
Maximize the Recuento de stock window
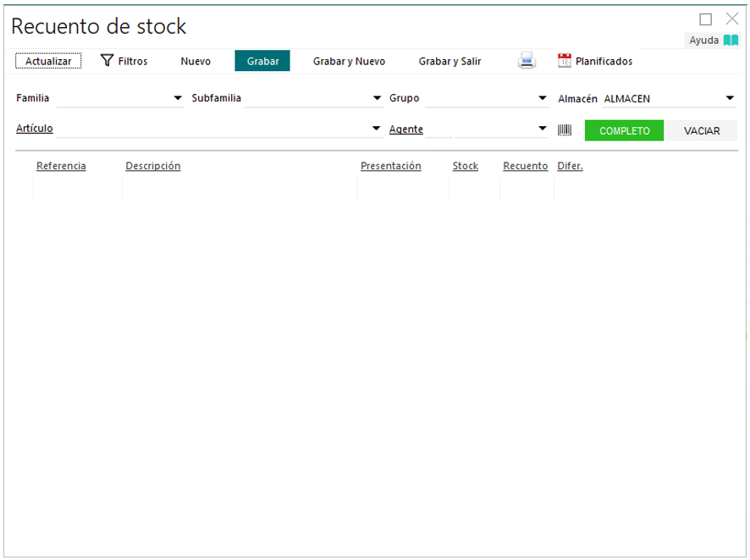[706, 19]
